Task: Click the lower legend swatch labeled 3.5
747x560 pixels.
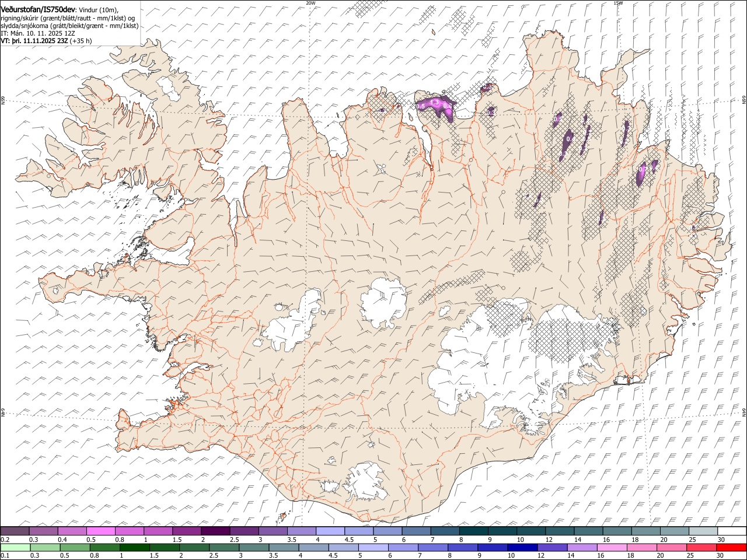Action: (284, 547)
